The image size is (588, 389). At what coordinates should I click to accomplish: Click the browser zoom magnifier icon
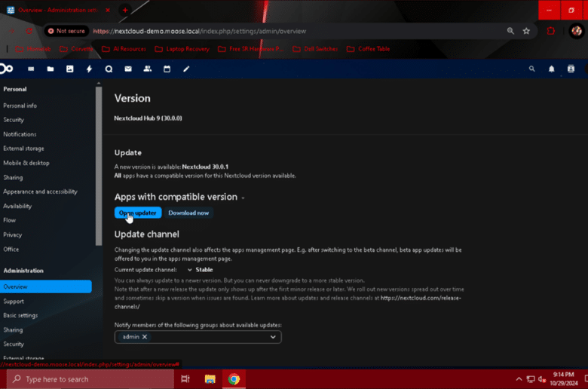510,31
